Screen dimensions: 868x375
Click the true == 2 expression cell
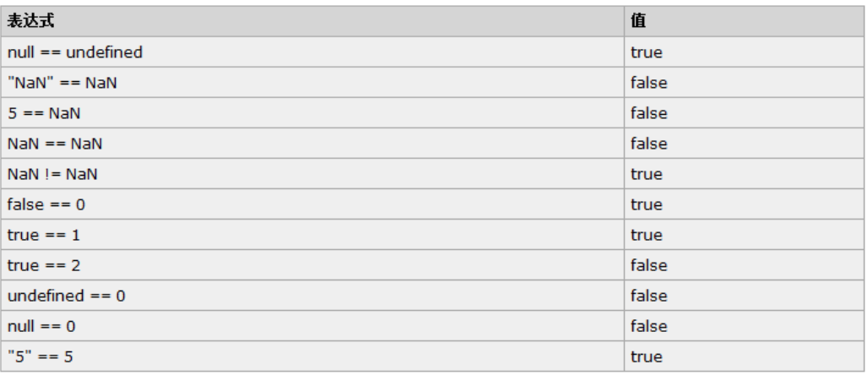(45, 265)
